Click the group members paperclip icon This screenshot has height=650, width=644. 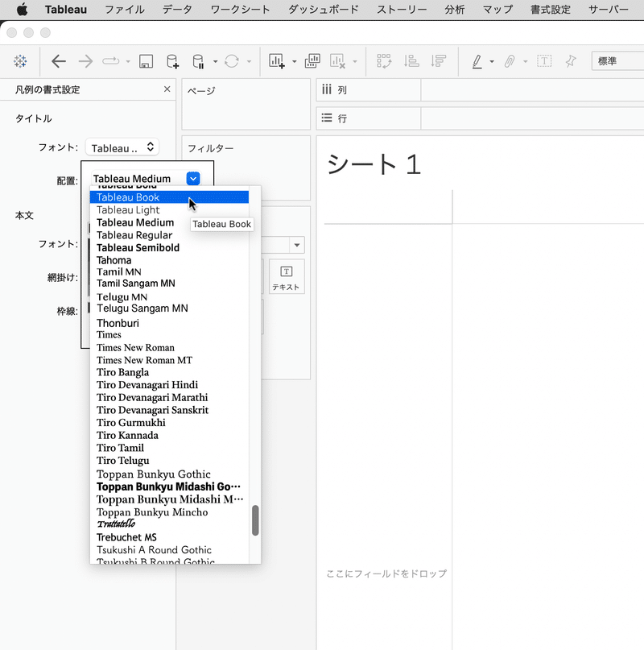(510, 61)
